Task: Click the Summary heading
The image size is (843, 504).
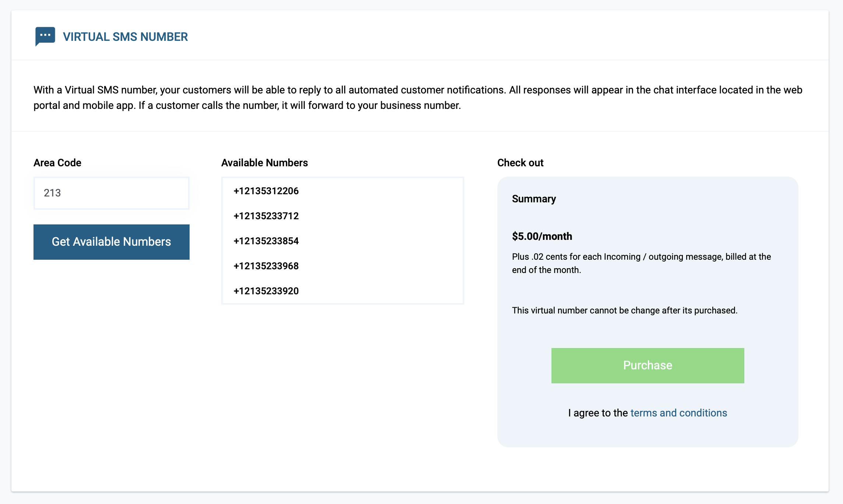Action: point(534,199)
